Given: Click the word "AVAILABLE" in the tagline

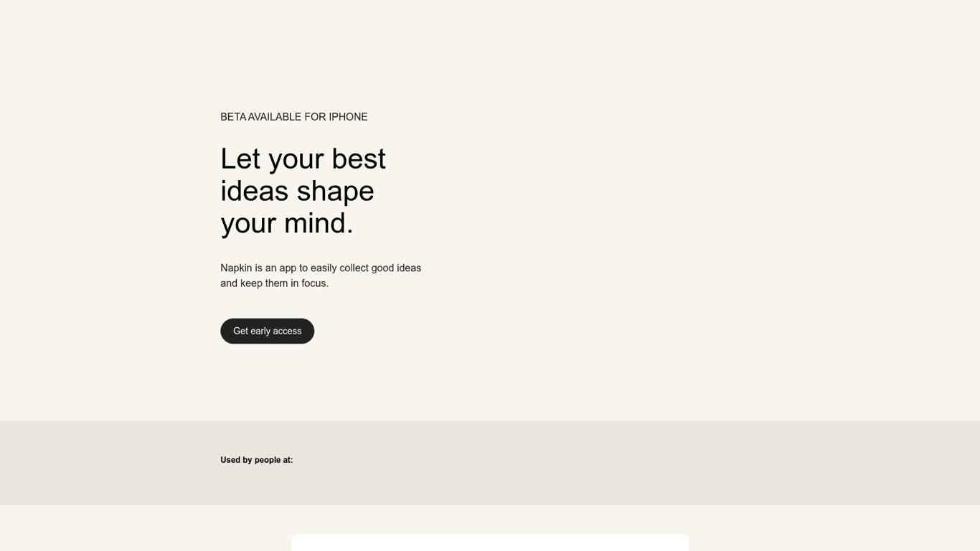Looking at the screenshot, I should point(275,117).
